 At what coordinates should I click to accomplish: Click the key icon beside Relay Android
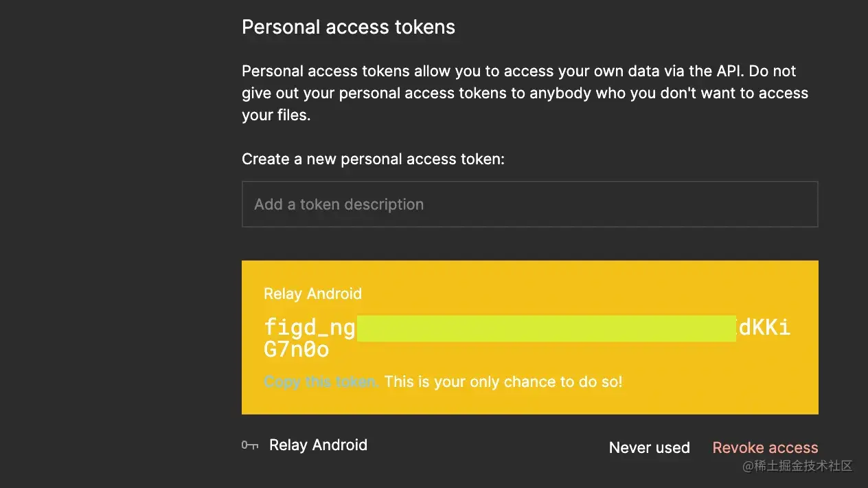(x=250, y=445)
